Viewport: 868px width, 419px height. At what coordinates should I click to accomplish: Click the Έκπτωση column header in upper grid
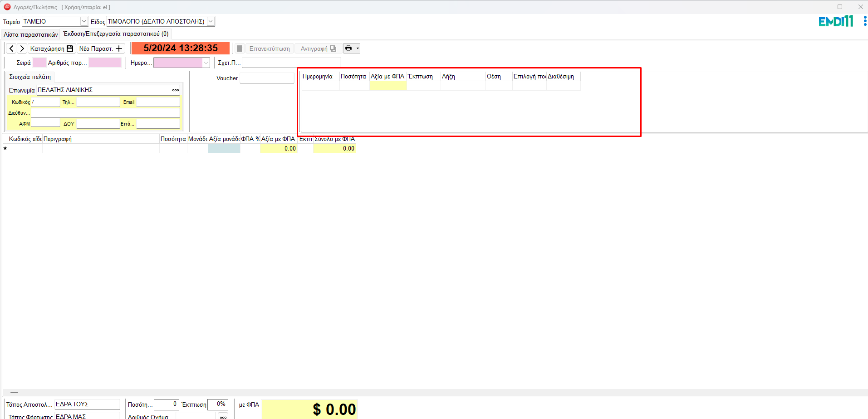point(424,76)
